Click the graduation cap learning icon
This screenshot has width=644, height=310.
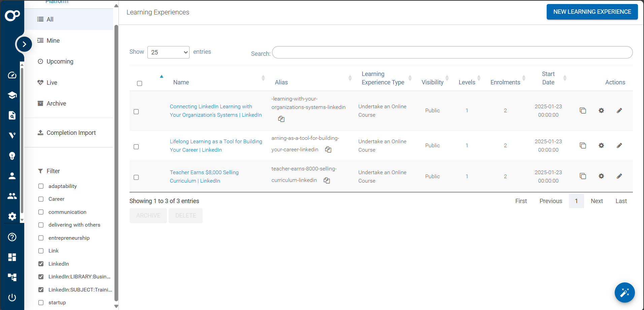(x=12, y=95)
